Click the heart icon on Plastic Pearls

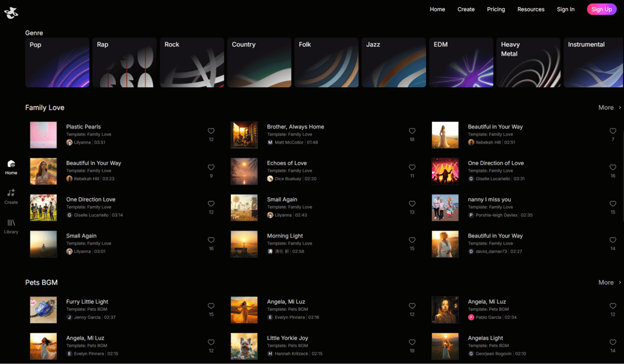click(211, 130)
